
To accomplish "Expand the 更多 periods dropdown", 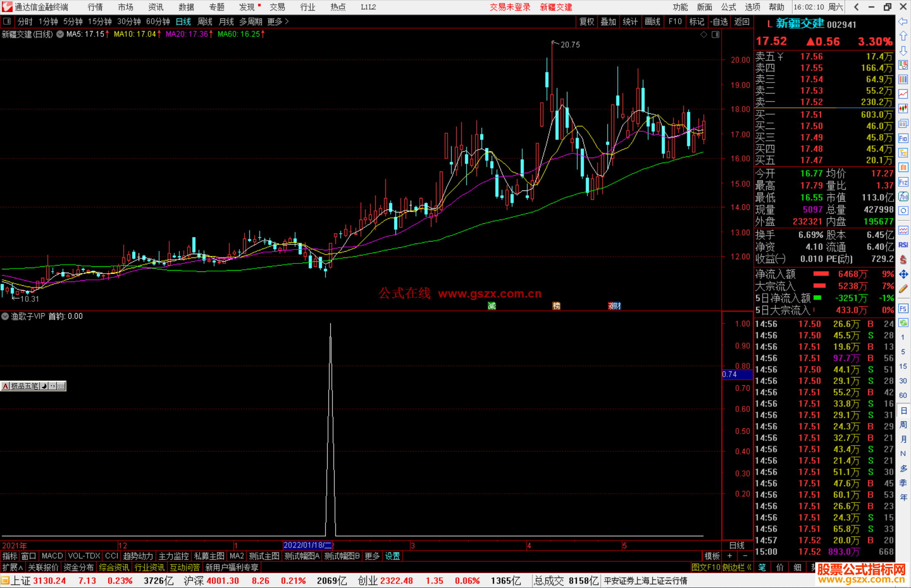I will coord(278,21).
